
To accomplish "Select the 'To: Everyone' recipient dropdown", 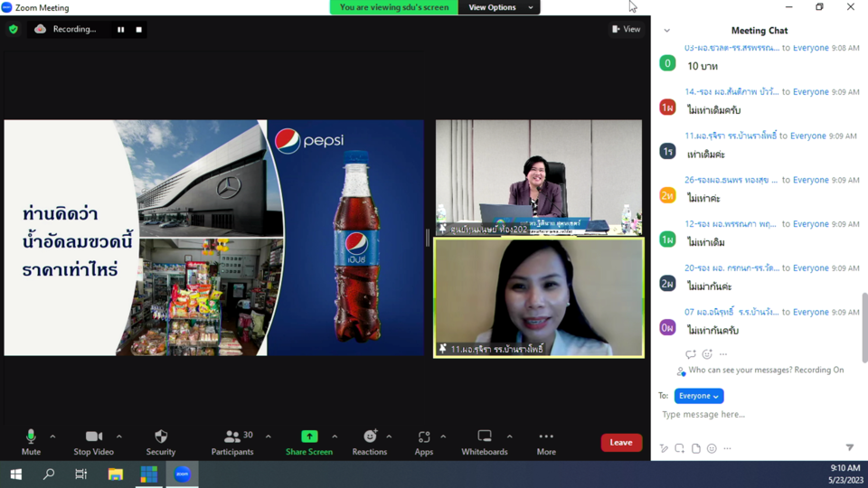I will click(x=699, y=396).
